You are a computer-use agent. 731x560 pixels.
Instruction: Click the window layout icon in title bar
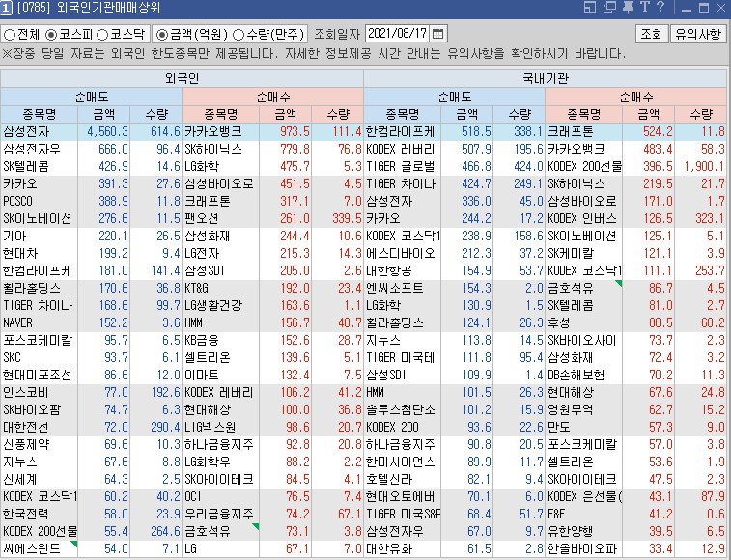[x=590, y=7]
